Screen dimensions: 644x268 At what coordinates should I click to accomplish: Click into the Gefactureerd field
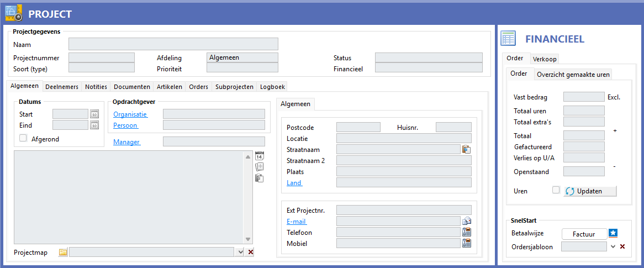click(x=584, y=146)
